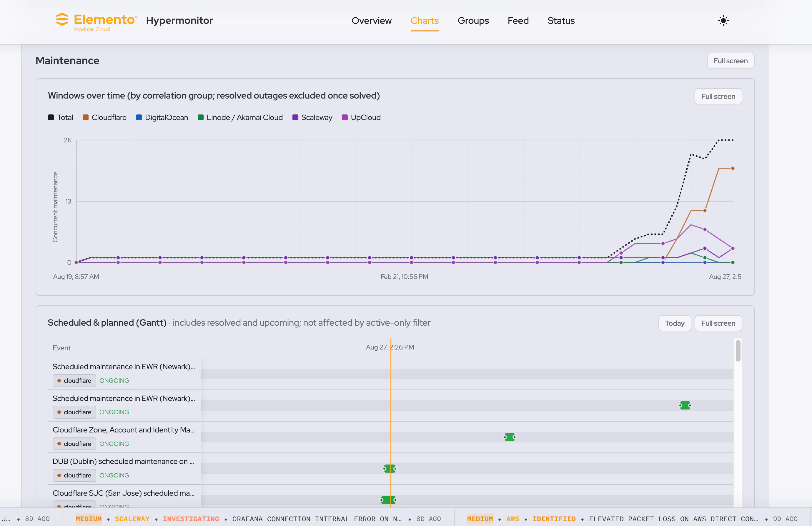Open Windows over time chart full screen
This screenshot has height=526, width=812.
[718, 96]
